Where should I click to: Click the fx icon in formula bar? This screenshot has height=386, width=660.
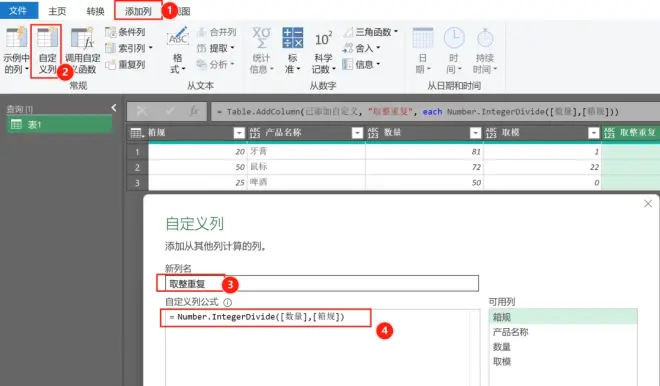point(194,111)
